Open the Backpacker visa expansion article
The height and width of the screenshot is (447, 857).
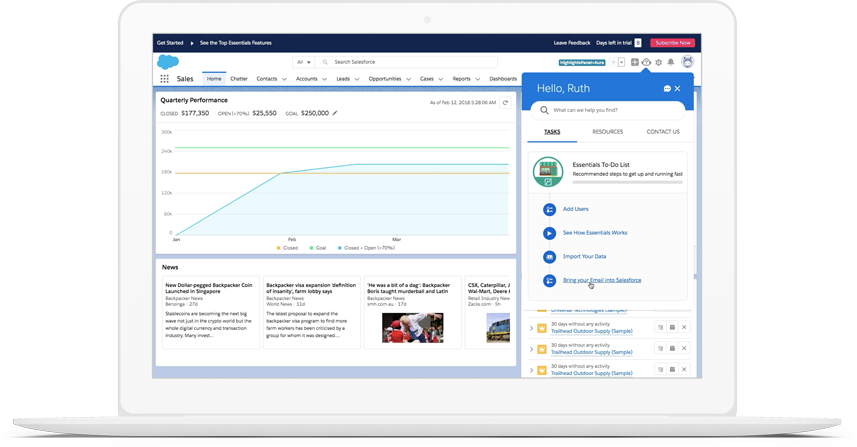pyautogui.click(x=310, y=288)
